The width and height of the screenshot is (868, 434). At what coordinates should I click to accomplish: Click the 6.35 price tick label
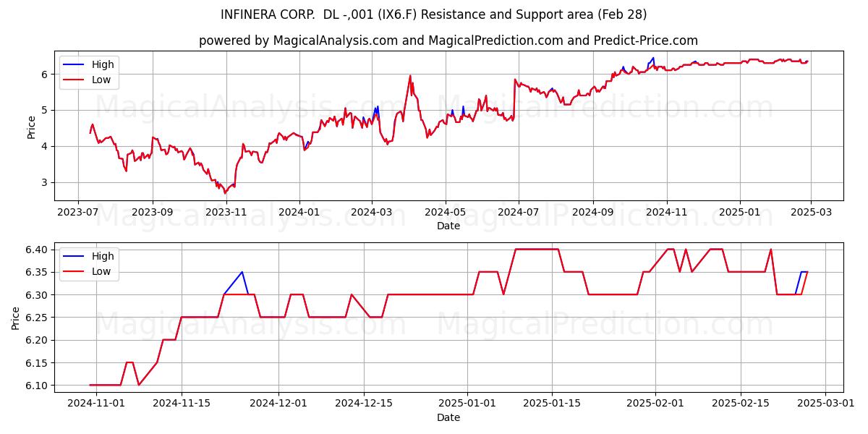coord(38,272)
